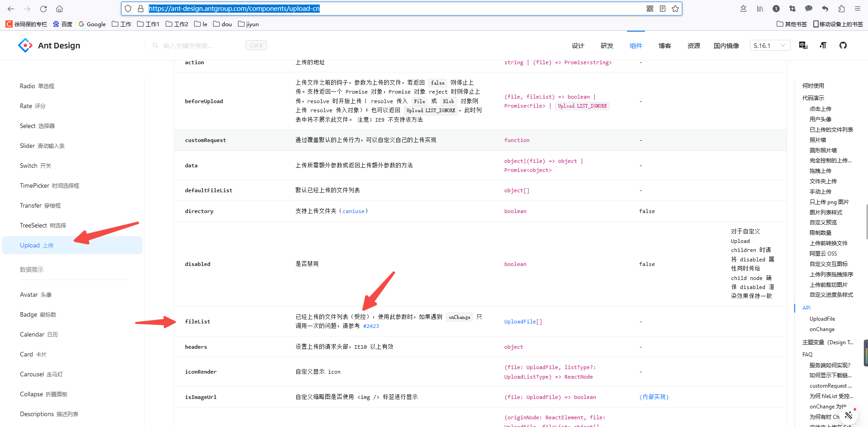Open the 资源 menu item
The image size is (868, 427).
[x=693, y=45]
